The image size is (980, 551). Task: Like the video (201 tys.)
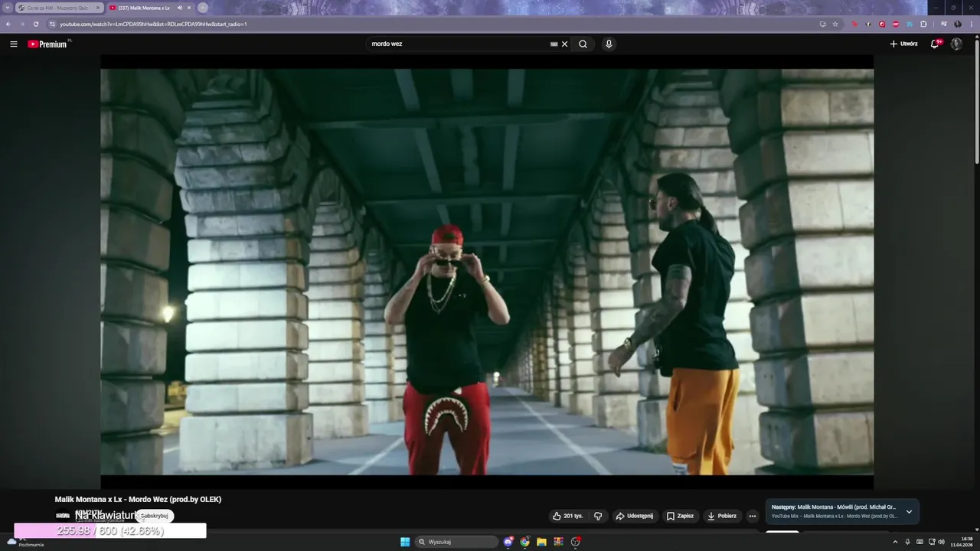[567, 516]
